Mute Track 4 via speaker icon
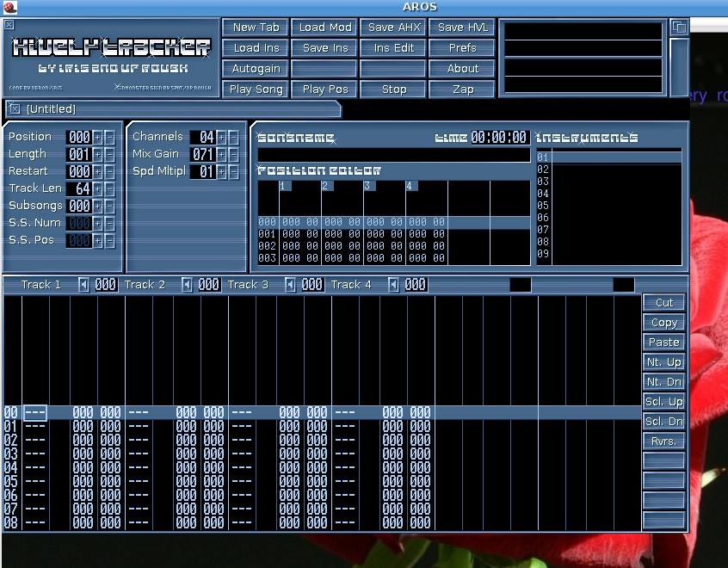Image resolution: width=728 pixels, height=568 pixels. click(x=393, y=285)
